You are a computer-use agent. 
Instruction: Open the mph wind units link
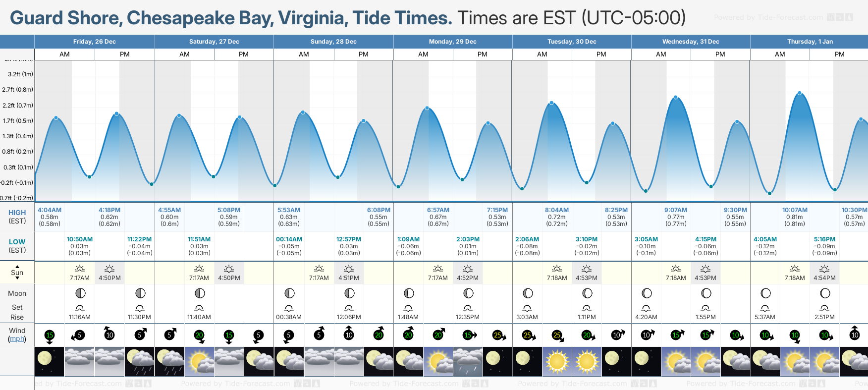pos(17,338)
